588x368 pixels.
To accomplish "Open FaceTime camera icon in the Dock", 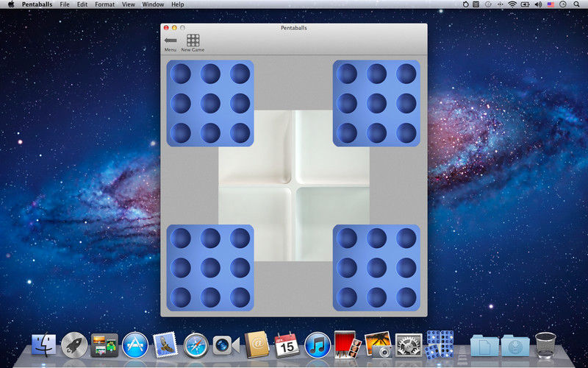I will (226, 345).
